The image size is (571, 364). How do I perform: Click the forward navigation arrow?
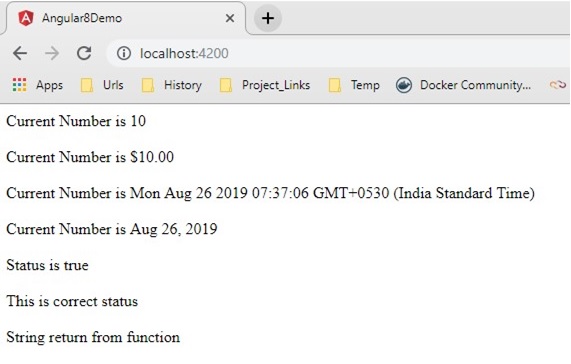point(52,54)
